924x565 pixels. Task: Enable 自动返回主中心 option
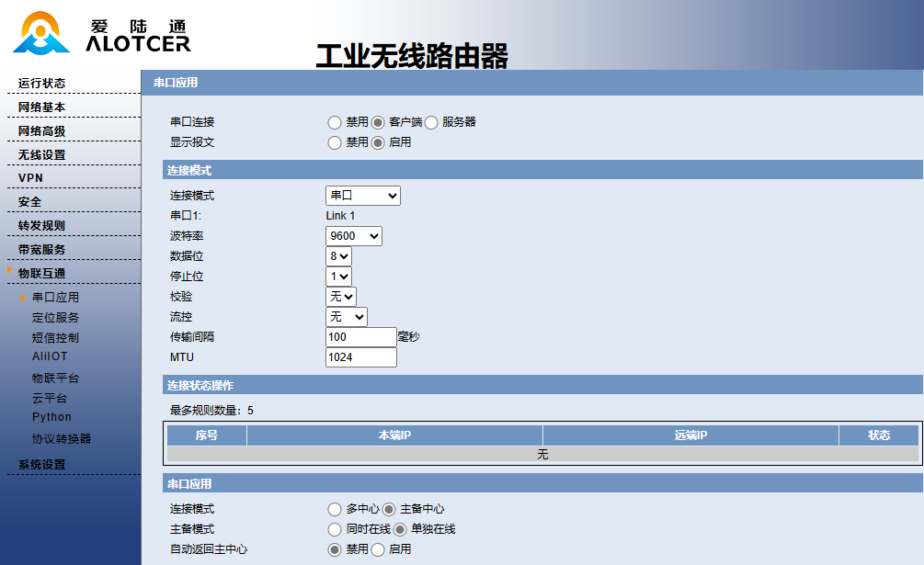(x=379, y=549)
